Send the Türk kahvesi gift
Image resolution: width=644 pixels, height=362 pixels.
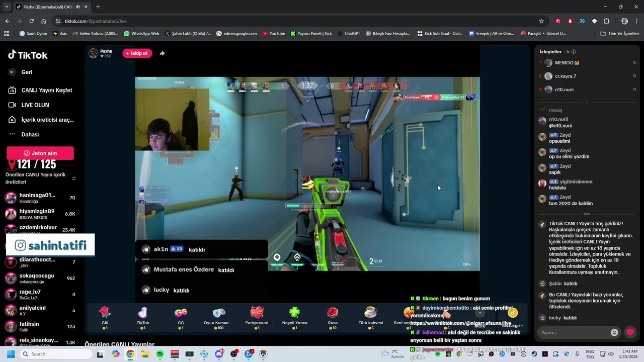(371, 318)
